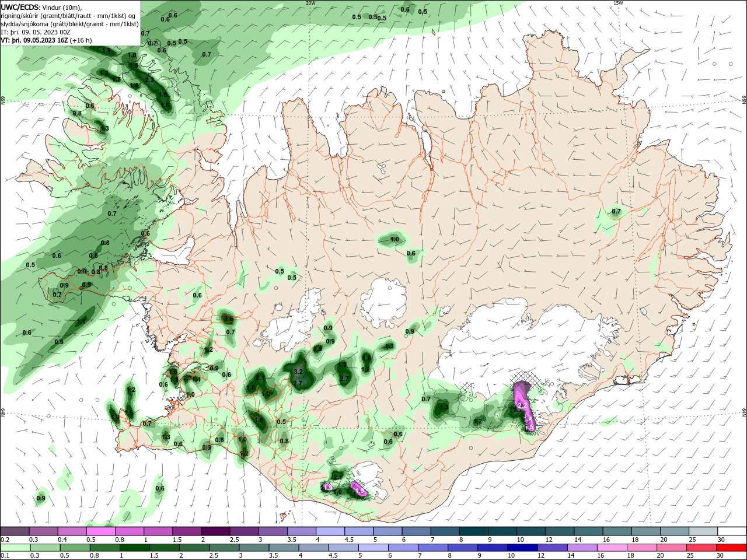Screen dimensions: 747x560
Task: Select the deep blue rain swatch labeled 10
Action: pos(523,548)
